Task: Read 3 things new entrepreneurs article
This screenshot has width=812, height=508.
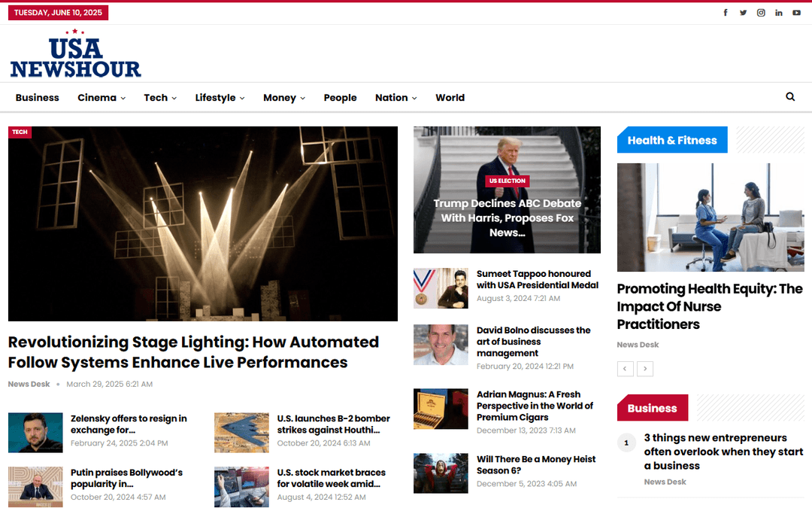Action: [x=723, y=452]
